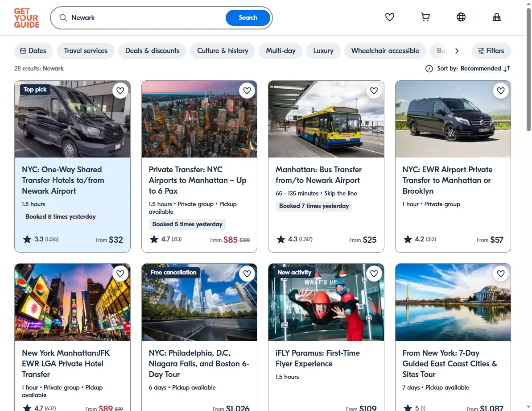Favorite New York Manhattan JFK EWR LGA card
Screen dimensions: 532x411
coord(120,274)
